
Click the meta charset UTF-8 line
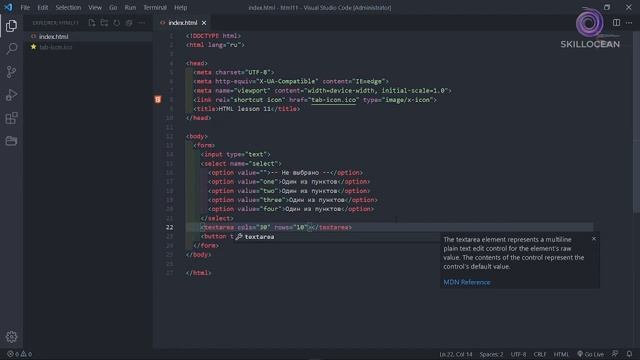click(x=234, y=72)
